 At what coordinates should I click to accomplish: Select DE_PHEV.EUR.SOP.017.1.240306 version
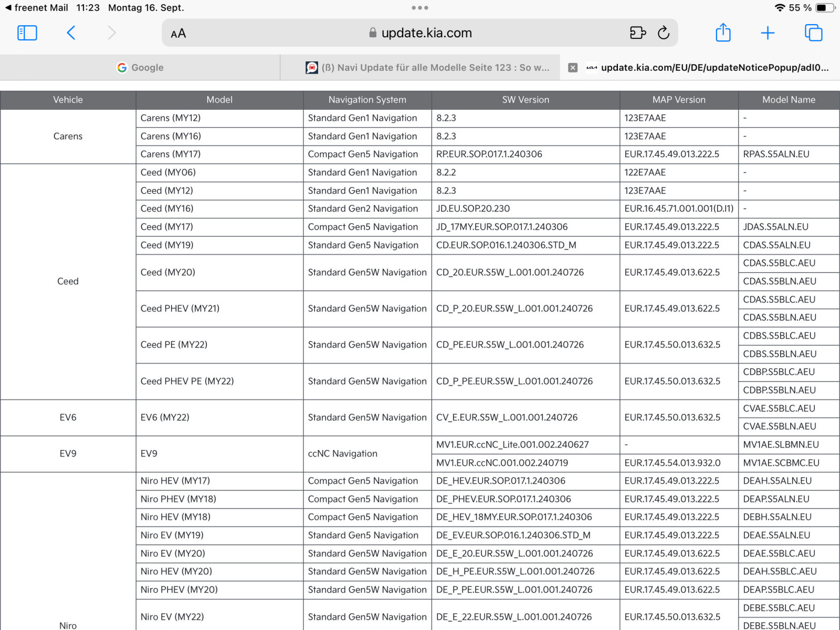526,499
